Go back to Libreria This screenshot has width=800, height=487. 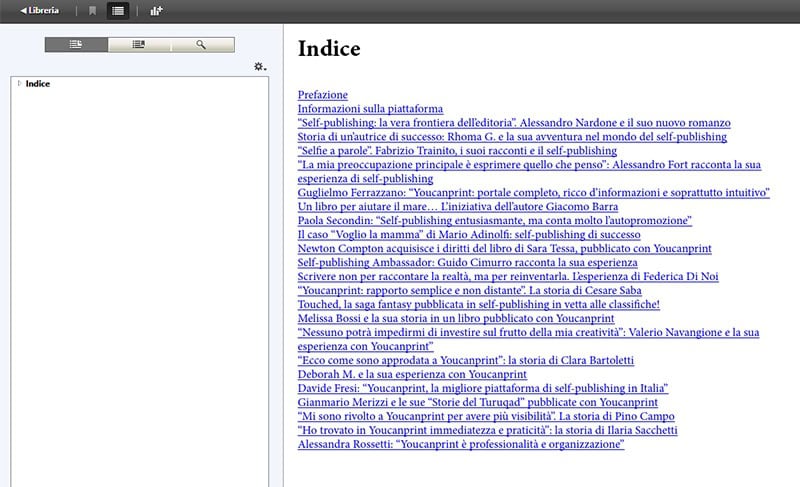[x=39, y=10]
